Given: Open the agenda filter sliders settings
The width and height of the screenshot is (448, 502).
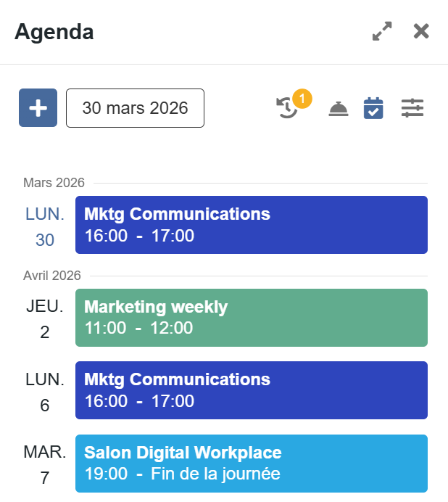Looking at the screenshot, I should [412, 109].
